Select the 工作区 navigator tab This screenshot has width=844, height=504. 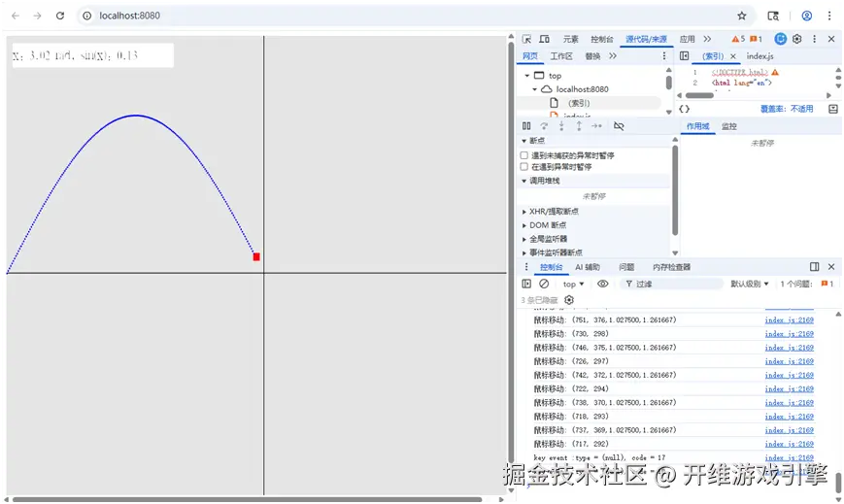(x=561, y=56)
